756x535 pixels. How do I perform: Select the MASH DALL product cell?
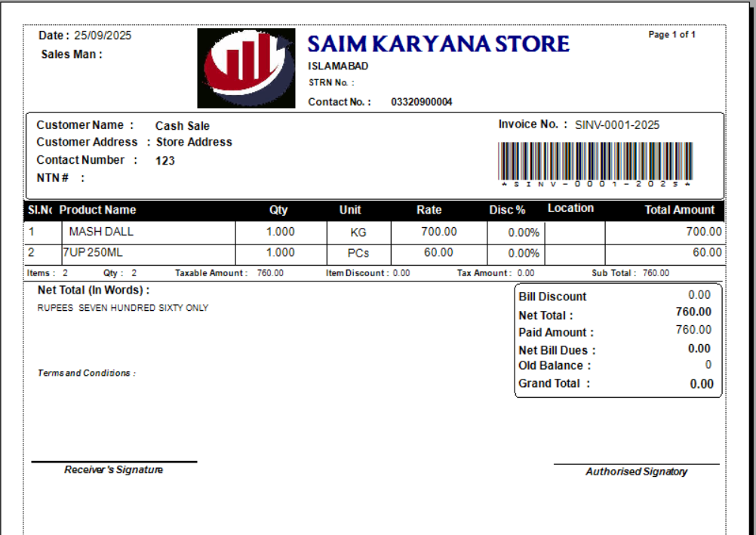[x=101, y=232]
